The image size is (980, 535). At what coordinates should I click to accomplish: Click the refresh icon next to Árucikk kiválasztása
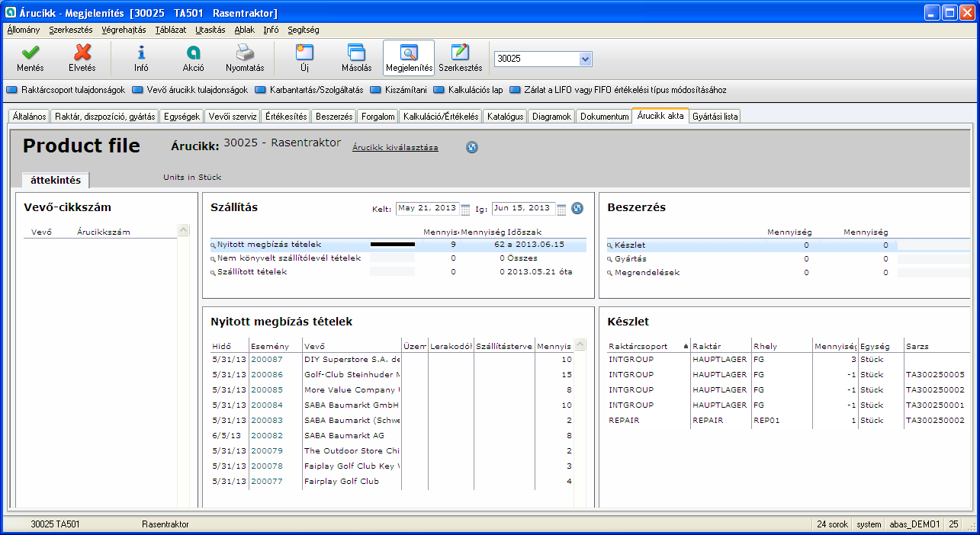[472, 147]
